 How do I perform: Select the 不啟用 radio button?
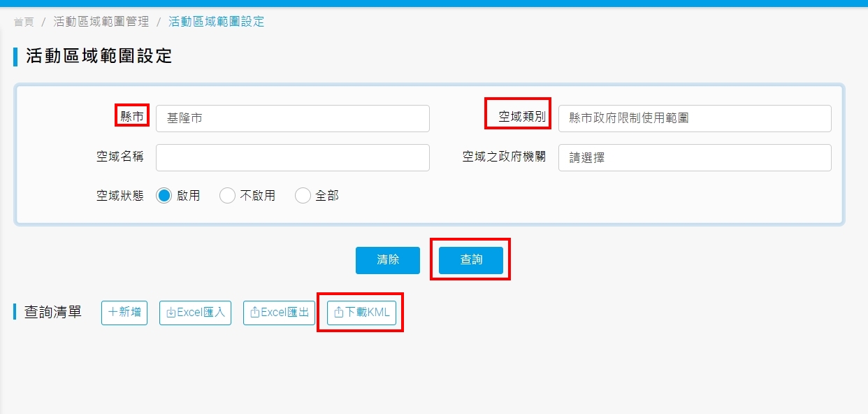(227, 196)
